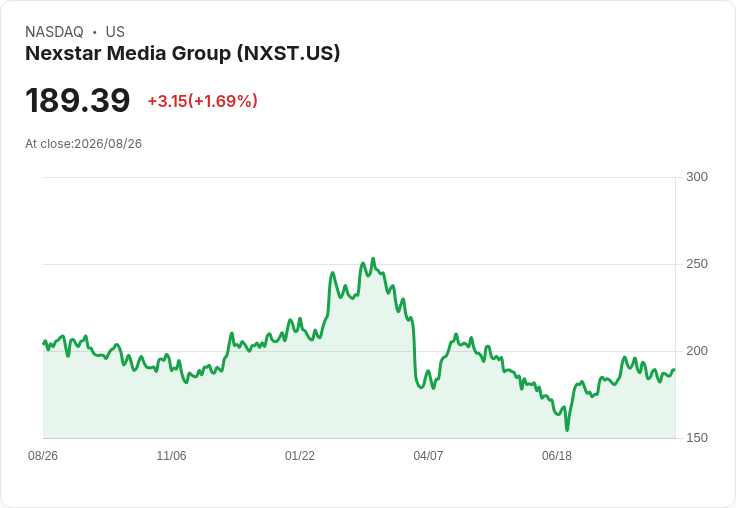Click the US market label

point(115,32)
